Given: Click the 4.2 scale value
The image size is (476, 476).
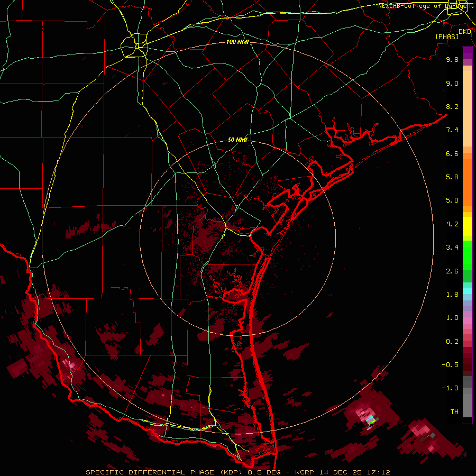Looking at the screenshot, I should click(452, 224).
